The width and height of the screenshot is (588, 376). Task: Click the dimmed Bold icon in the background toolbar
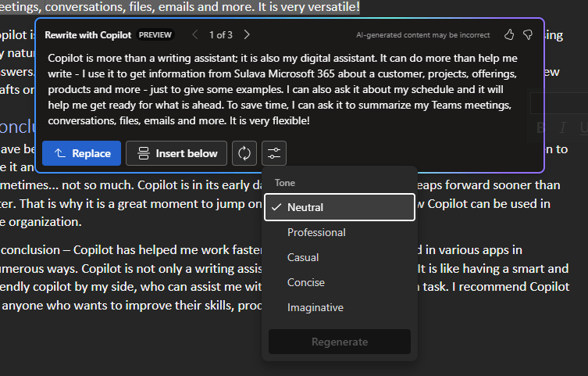click(540, 128)
